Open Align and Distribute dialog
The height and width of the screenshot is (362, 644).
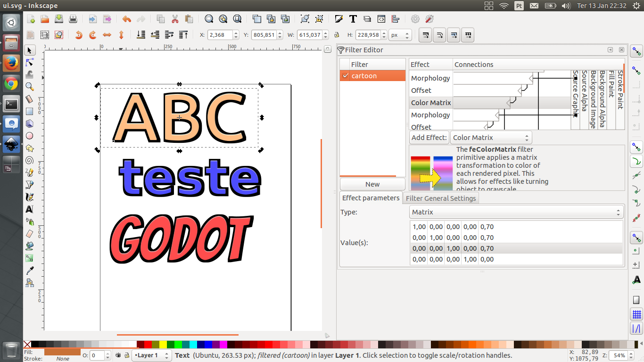396,19
